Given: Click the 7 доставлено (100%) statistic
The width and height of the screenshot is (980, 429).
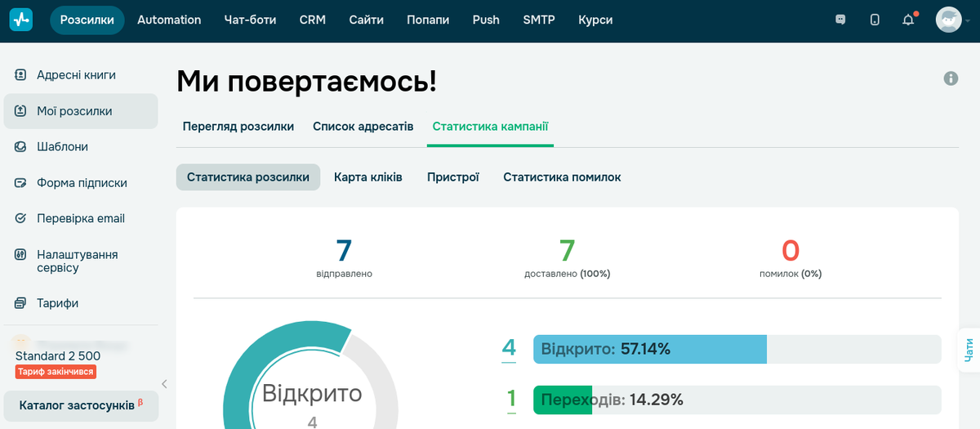Looking at the screenshot, I should click(x=568, y=258).
